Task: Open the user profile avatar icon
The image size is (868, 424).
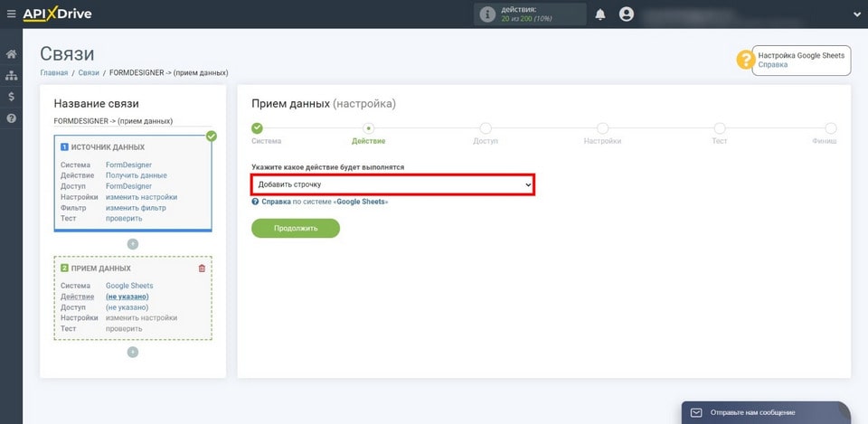Action: (627, 14)
